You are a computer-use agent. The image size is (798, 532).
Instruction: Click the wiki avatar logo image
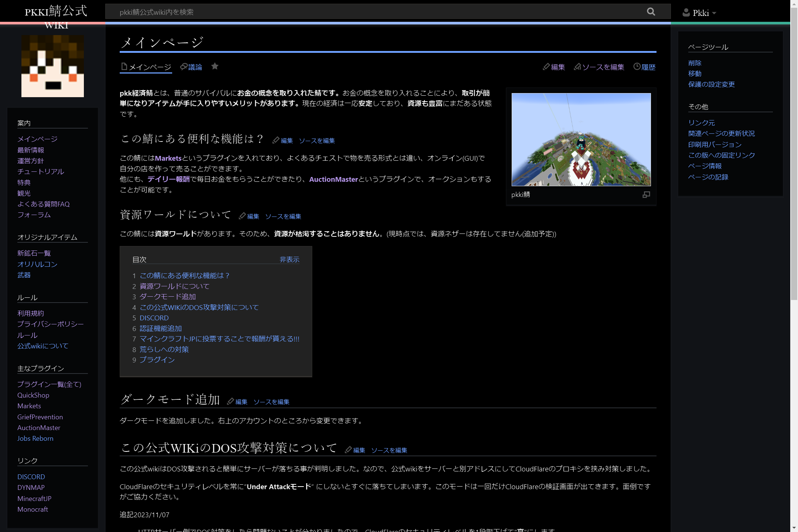click(x=52, y=66)
